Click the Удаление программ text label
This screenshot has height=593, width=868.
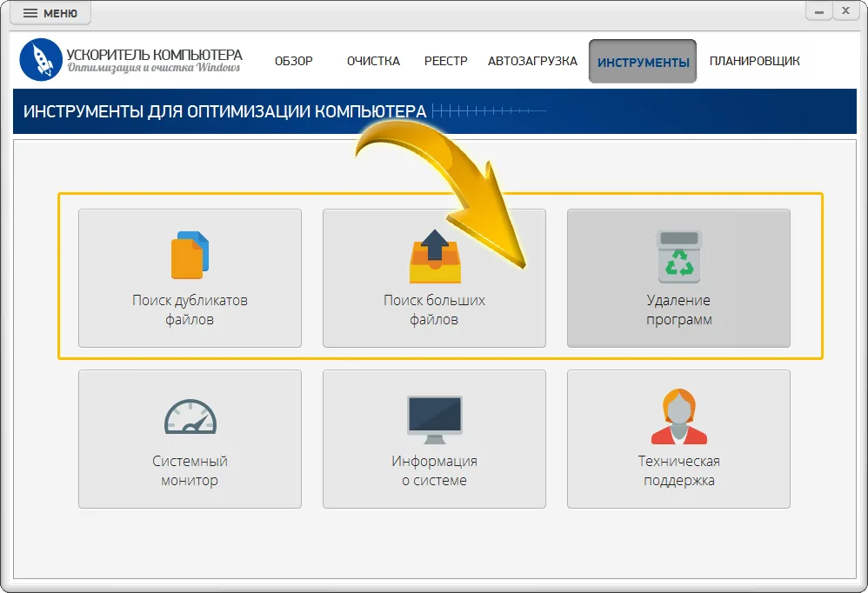pyautogui.click(x=678, y=310)
